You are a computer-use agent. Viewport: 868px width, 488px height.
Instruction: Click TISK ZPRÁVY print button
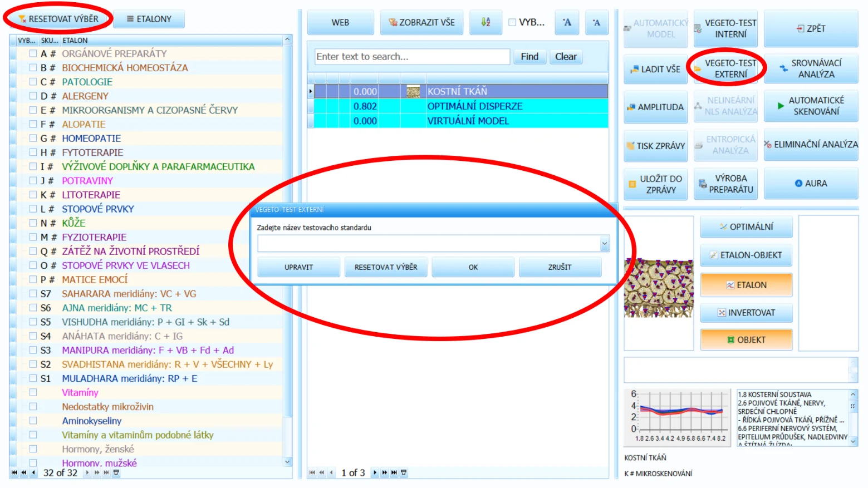click(x=655, y=146)
